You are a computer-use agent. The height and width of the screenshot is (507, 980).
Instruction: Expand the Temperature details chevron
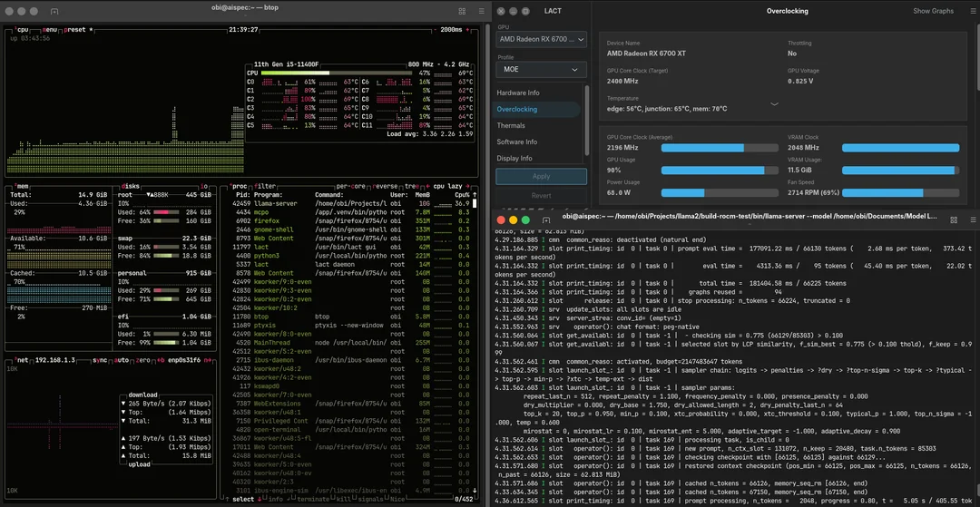tap(774, 103)
